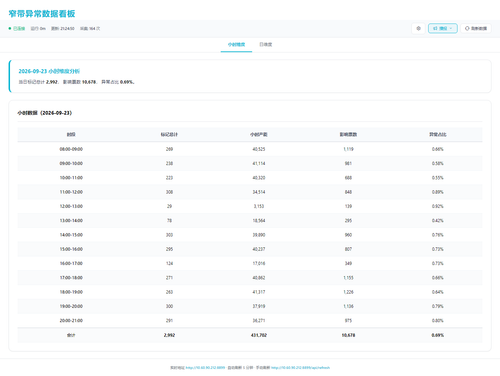Click the time slot column header
Screen dimensions: 500x376
click(x=71, y=134)
